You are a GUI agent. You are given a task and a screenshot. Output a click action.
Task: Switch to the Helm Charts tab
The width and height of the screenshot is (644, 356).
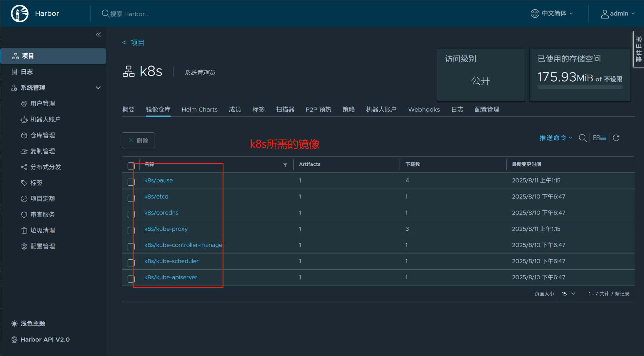(199, 110)
